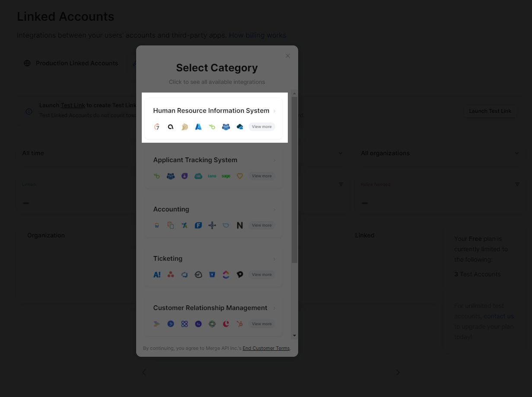Image resolution: width=532 pixels, height=397 pixels.
Task: Switch to the Production Linked Accounts tab
Action: point(71,63)
